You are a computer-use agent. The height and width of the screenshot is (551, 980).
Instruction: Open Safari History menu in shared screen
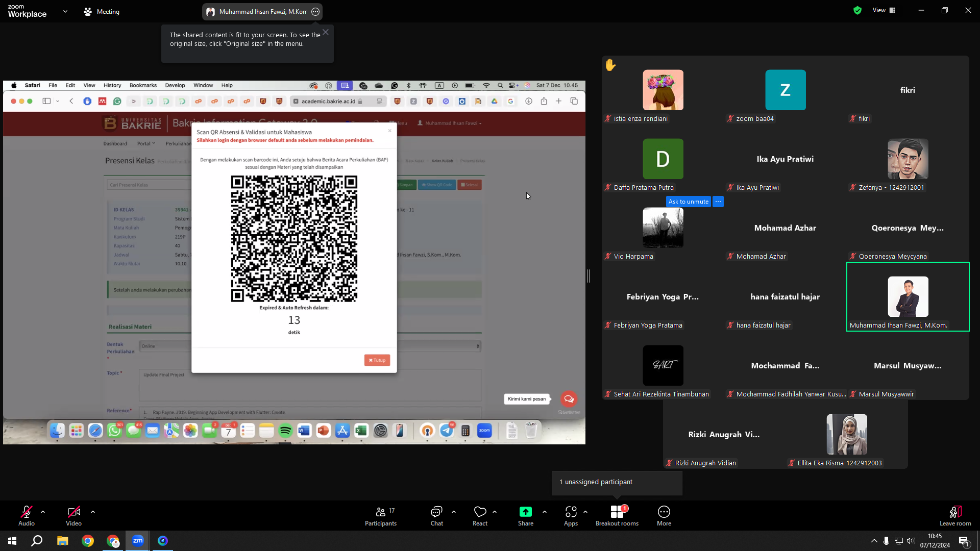[x=112, y=85]
